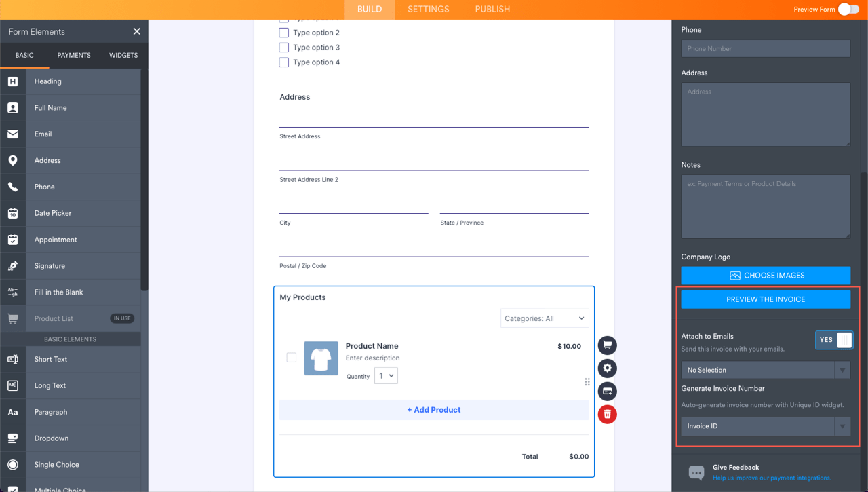This screenshot has height=492, width=868.
Task: Open payment settings via the card icon
Action: click(x=607, y=392)
